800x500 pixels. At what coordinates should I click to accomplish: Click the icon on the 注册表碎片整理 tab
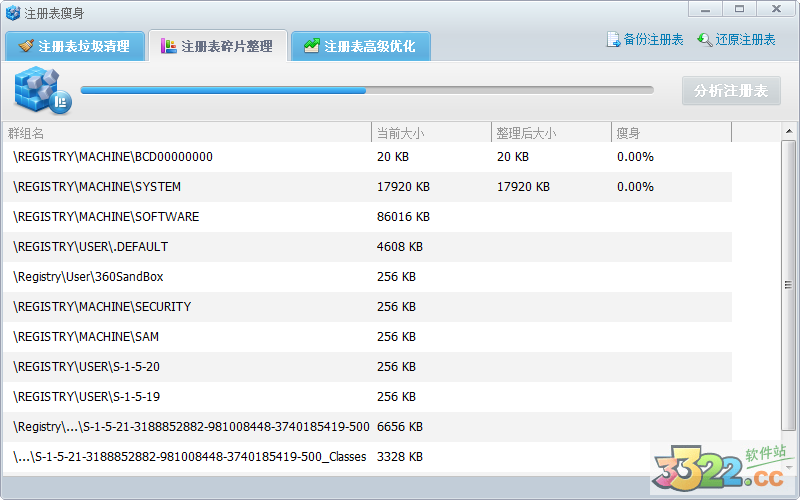(x=168, y=46)
